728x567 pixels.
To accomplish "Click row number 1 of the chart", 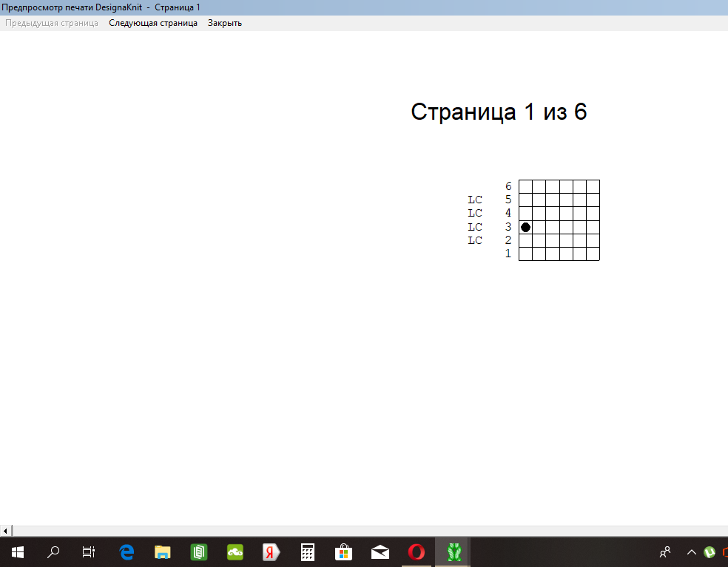I will pyautogui.click(x=508, y=254).
